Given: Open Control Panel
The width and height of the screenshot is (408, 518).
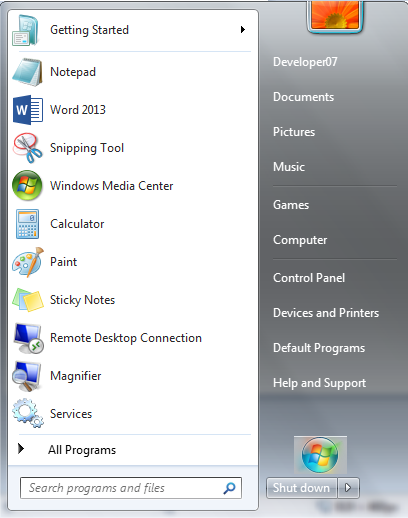Looking at the screenshot, I should [309, 278].
